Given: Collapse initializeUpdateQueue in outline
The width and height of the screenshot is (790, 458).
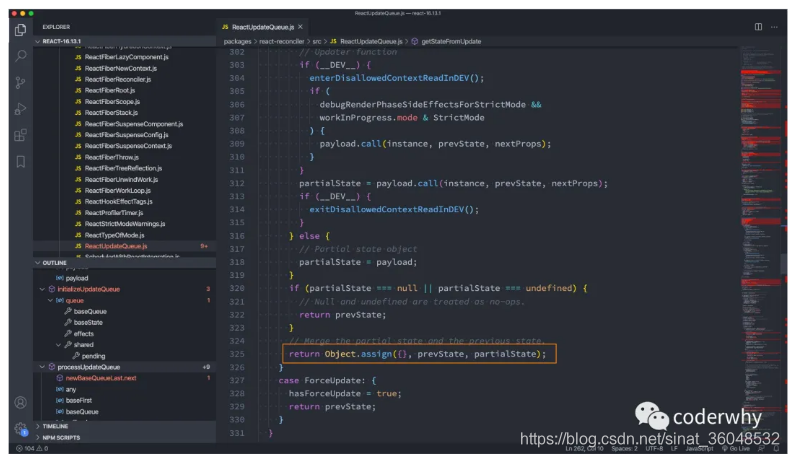Looking at the screenshot, I should [42, 289].
